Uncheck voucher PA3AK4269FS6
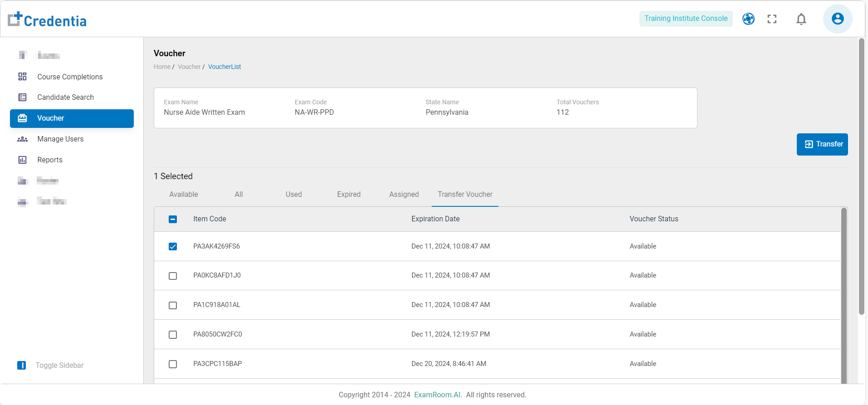Image resolution: width=868 pixels, height=405 pixels. (x=173, y=246)
